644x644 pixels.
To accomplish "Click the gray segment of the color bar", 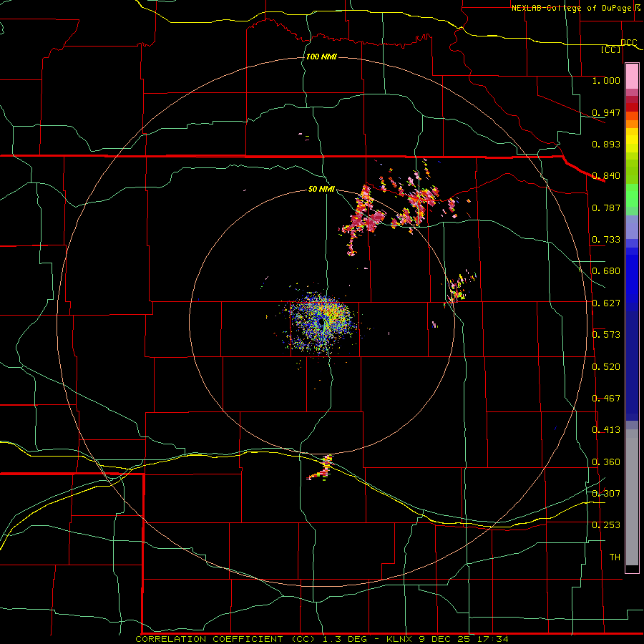I will (632, 497).
